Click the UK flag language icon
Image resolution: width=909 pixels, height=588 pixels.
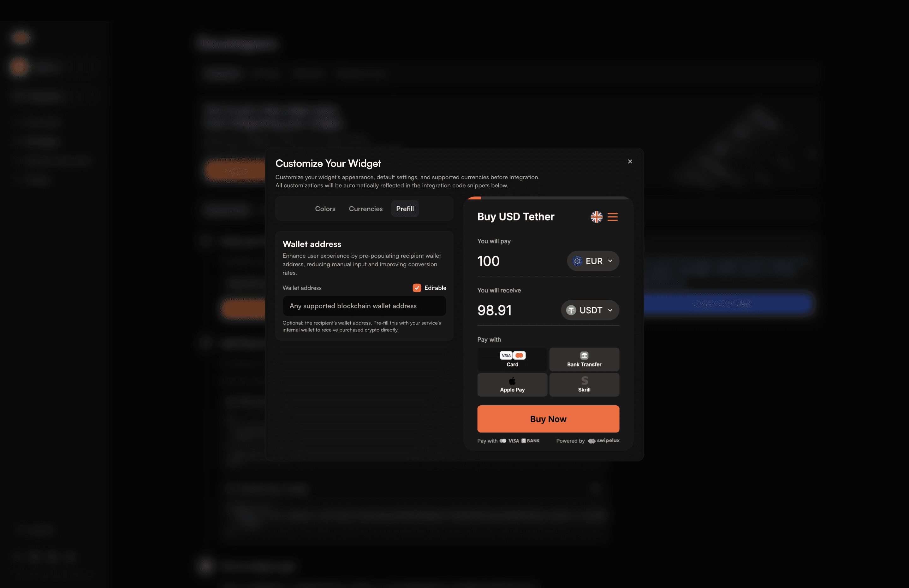(x=596, y=217)
